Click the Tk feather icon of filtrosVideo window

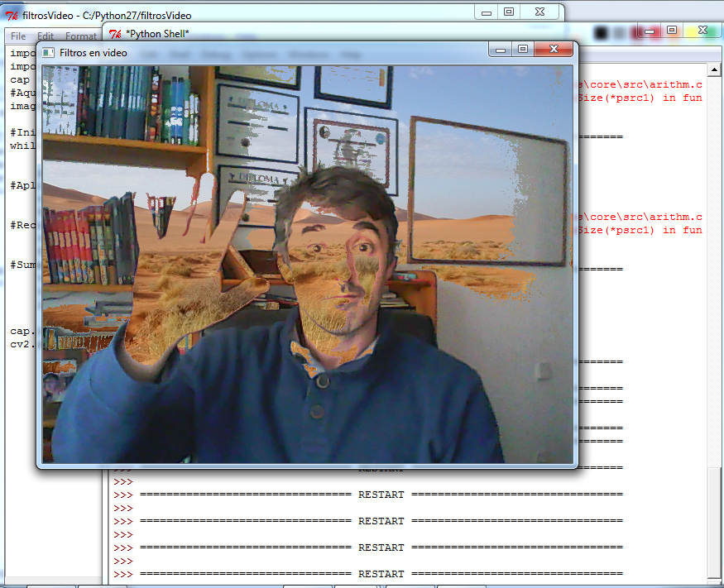pyautogui.click(x=12, y=16)
